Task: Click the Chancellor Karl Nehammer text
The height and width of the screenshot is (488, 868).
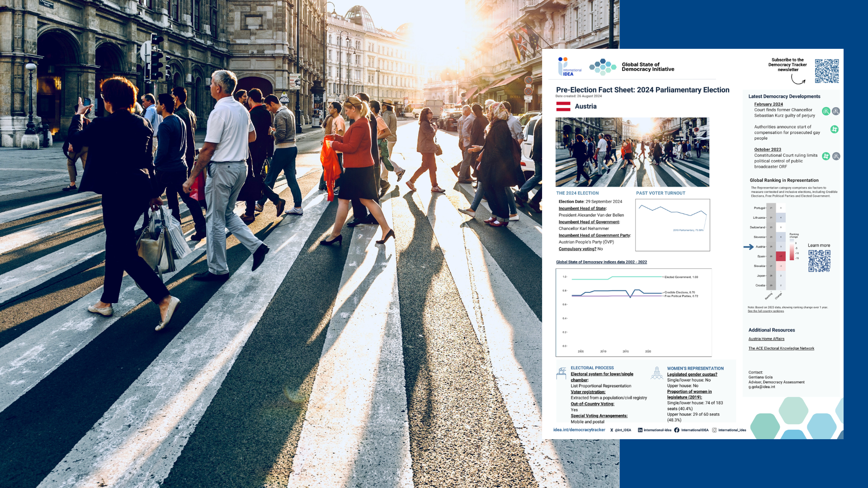Action: pos(584,229)
